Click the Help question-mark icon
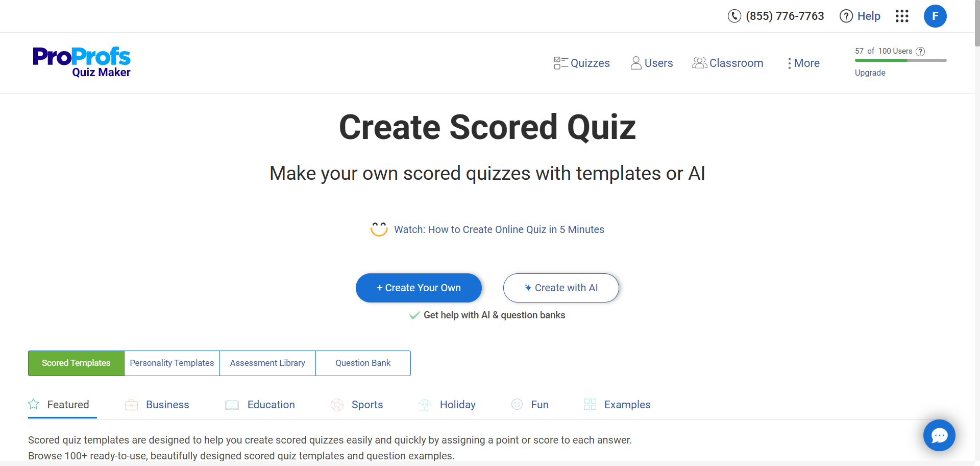 (x=846, y=16)
